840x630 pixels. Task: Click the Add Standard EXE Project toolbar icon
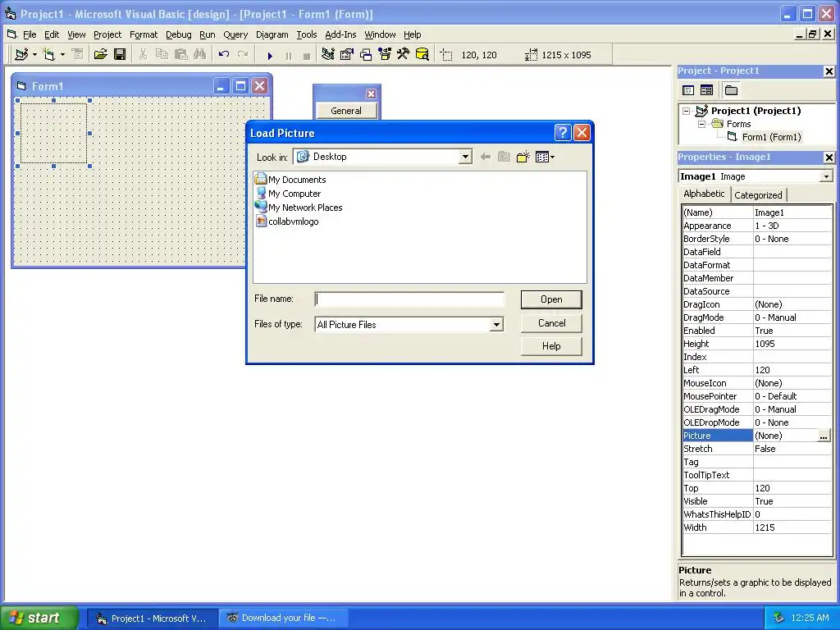click(21, 54)
